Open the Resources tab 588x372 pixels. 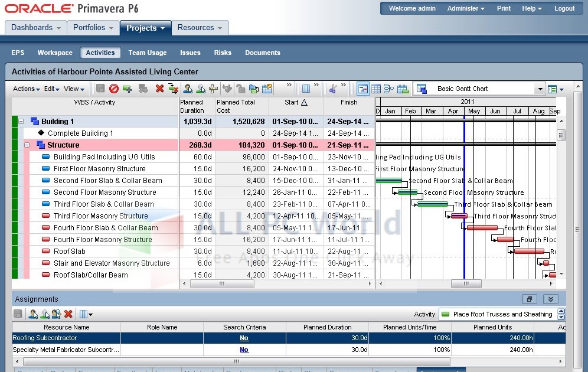point(200,28)
